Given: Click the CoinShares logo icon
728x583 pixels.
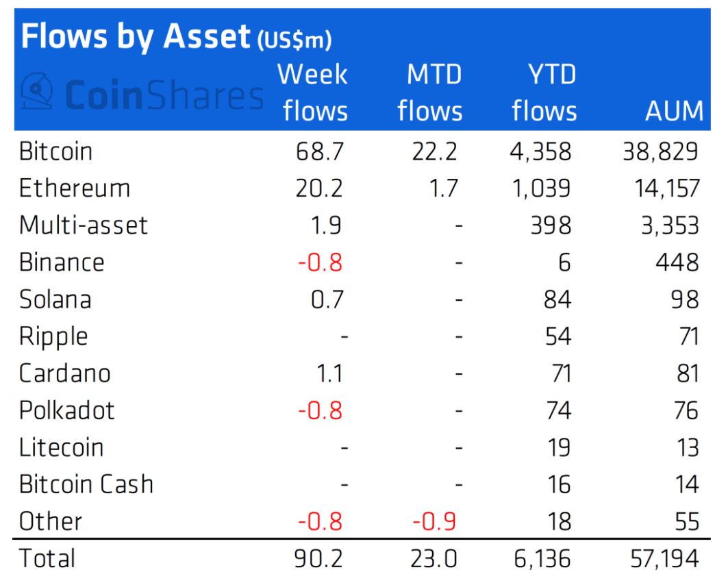Looking at the screenshot, I should [x=37, y=91].
